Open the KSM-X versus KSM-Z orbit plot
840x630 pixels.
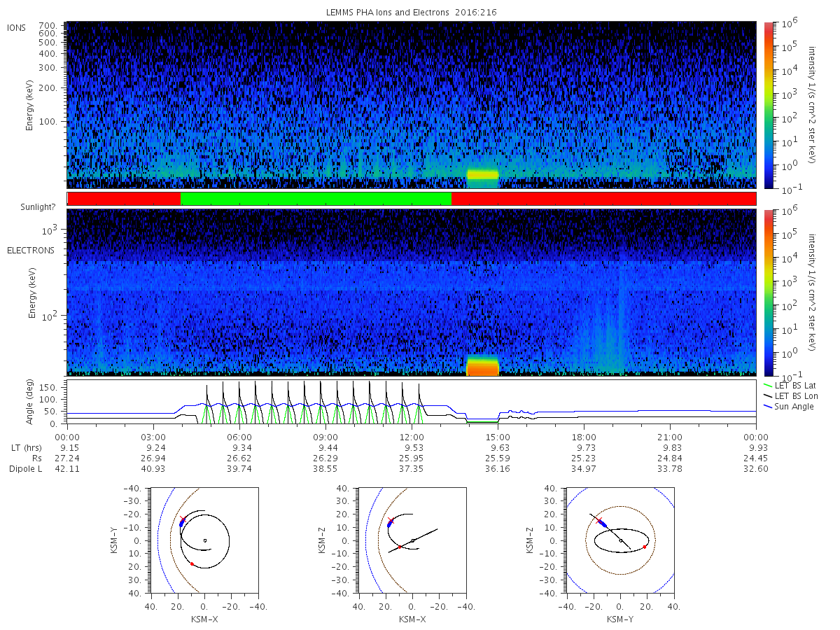[412, 540]
